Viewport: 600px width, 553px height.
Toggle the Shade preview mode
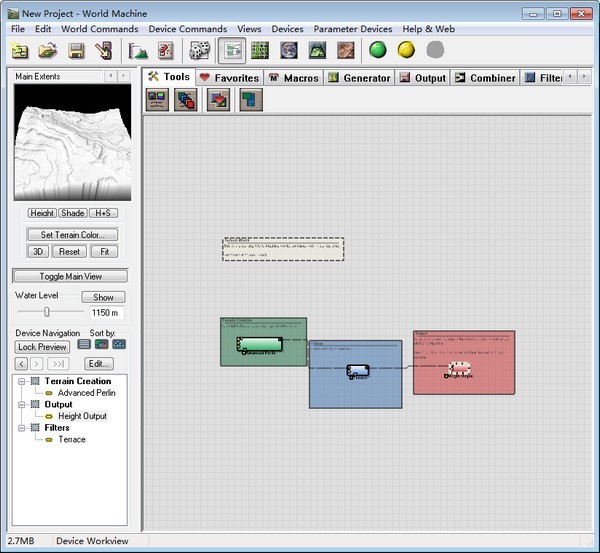(x=72, y=213)
